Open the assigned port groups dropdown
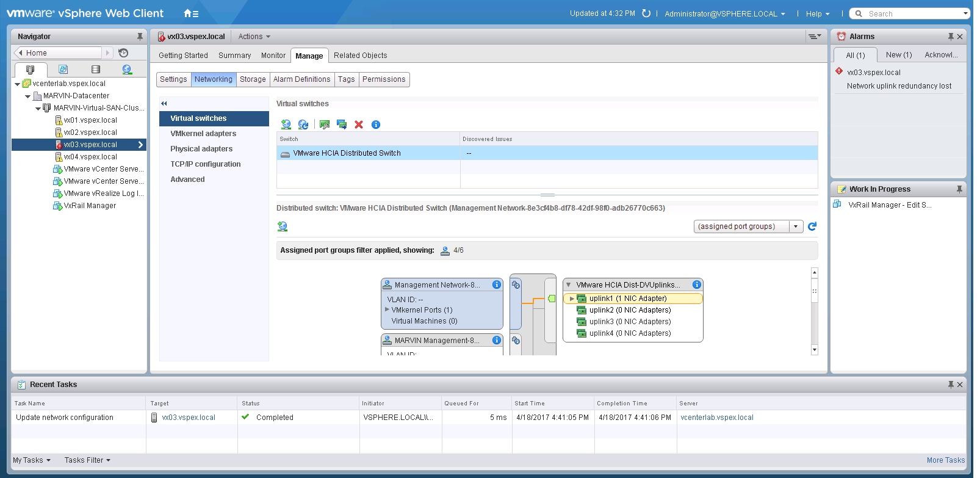Image resolution: width=980 pixels, height=478 pixels. 796,226
